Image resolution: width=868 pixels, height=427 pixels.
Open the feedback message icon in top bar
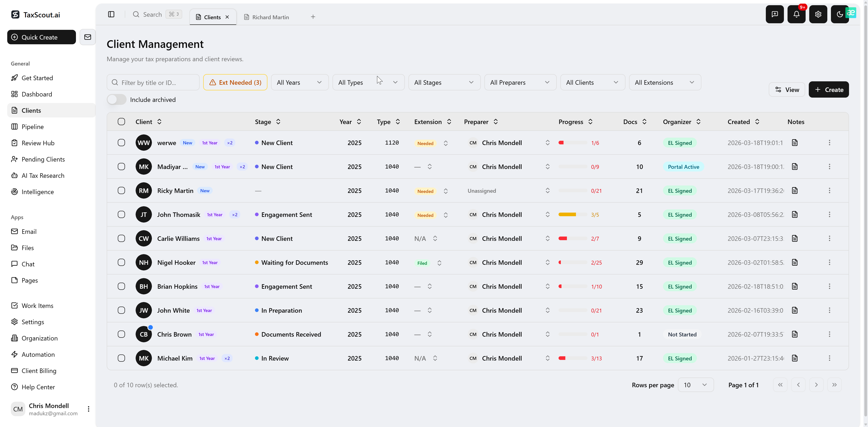(775, 14)
